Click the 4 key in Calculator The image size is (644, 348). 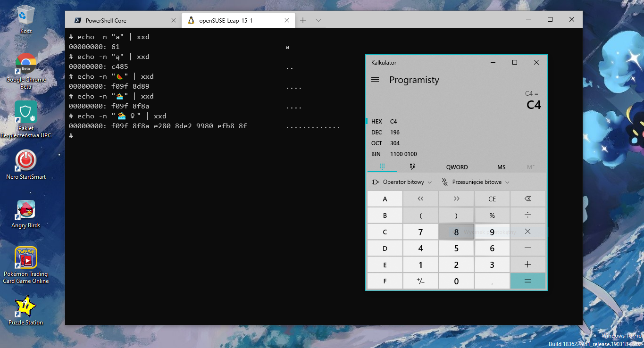(x=420, y=248)
